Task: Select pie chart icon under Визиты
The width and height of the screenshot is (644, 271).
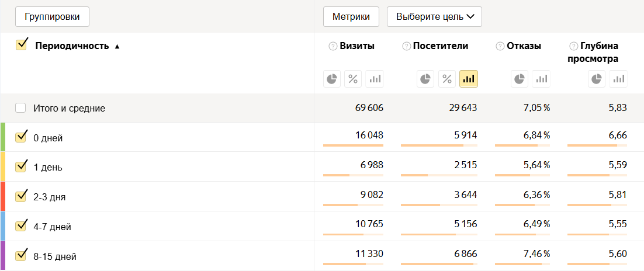Action: pyautogui.click(x=333, y=79)
